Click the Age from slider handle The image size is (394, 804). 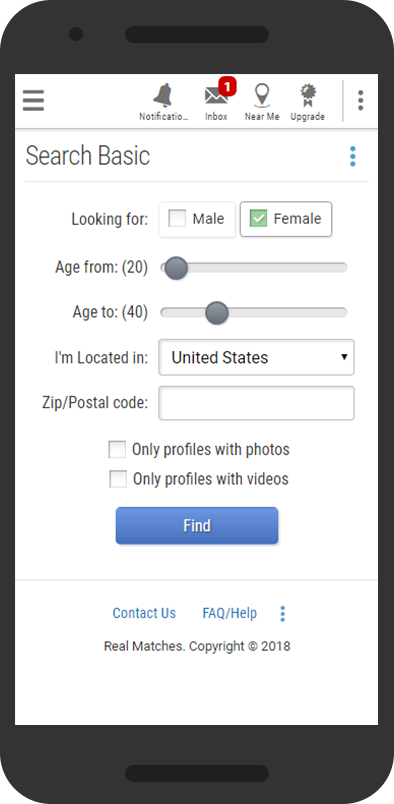pyautogui.click(x=176, y=268)
